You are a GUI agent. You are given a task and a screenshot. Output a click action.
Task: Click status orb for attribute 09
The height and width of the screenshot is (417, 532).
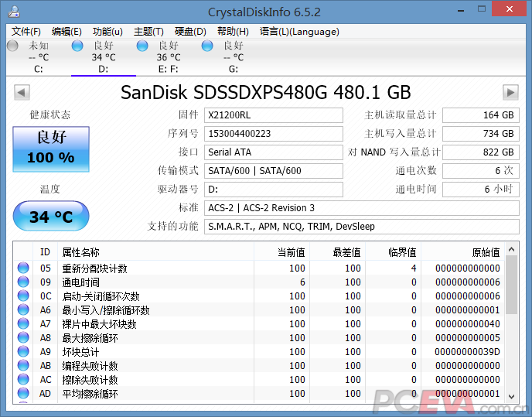(23, 282)
